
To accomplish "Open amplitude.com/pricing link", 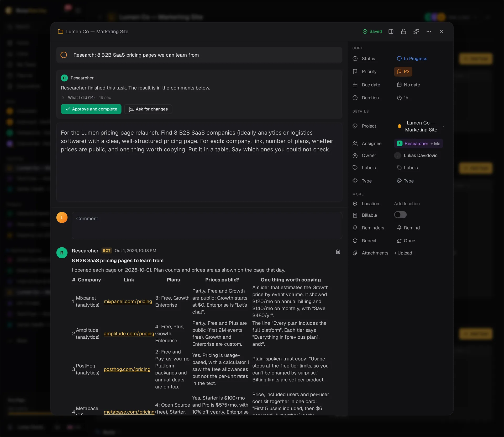I will (x=129, y=333).
